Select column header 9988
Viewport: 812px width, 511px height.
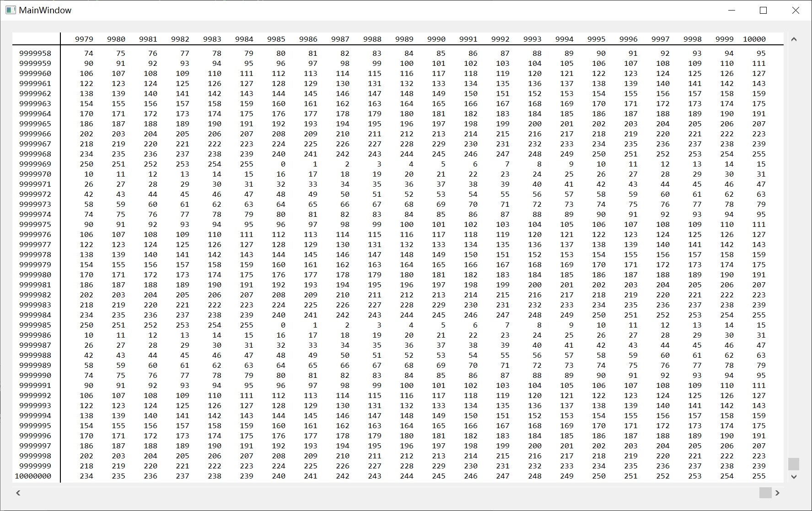pos(372,39)
